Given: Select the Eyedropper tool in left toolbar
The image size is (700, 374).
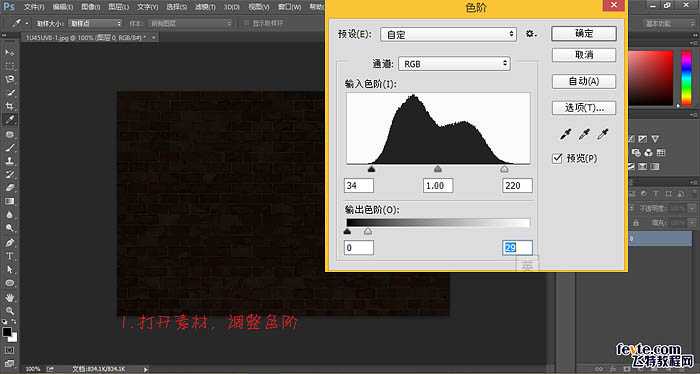Looking at the screenshot, I should (9, 120).
